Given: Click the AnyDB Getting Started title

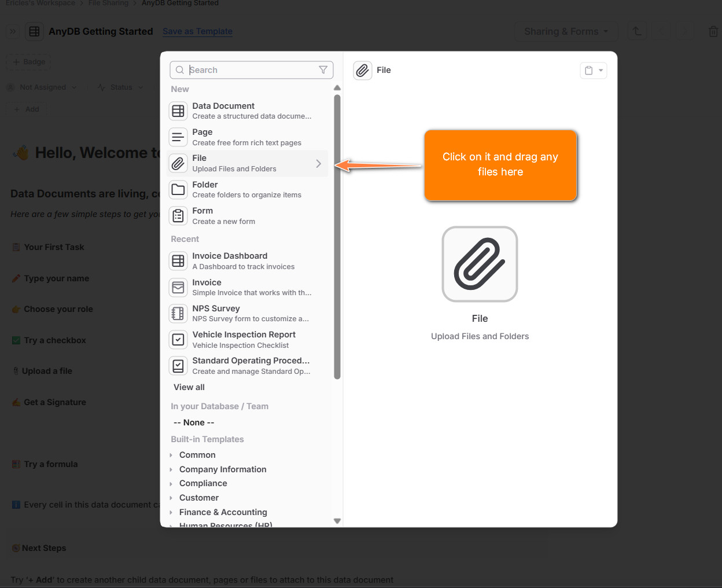Looking at the screenshot, I should click(x=101, y=31).
